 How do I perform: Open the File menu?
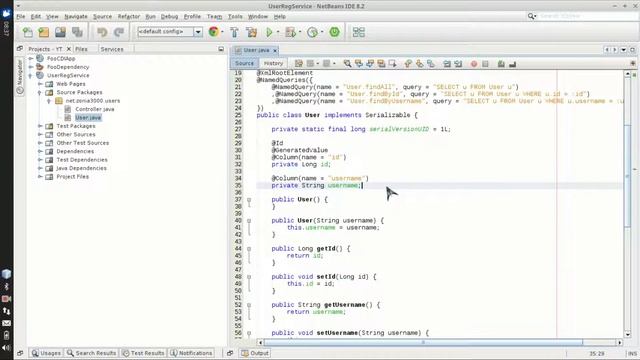pos(21,16)
